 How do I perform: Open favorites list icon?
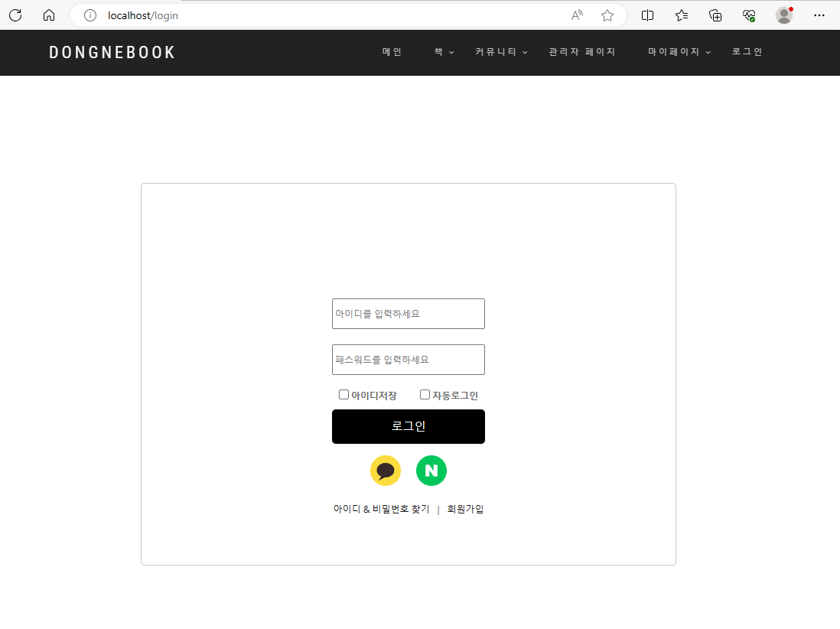[x=682, y=15]
